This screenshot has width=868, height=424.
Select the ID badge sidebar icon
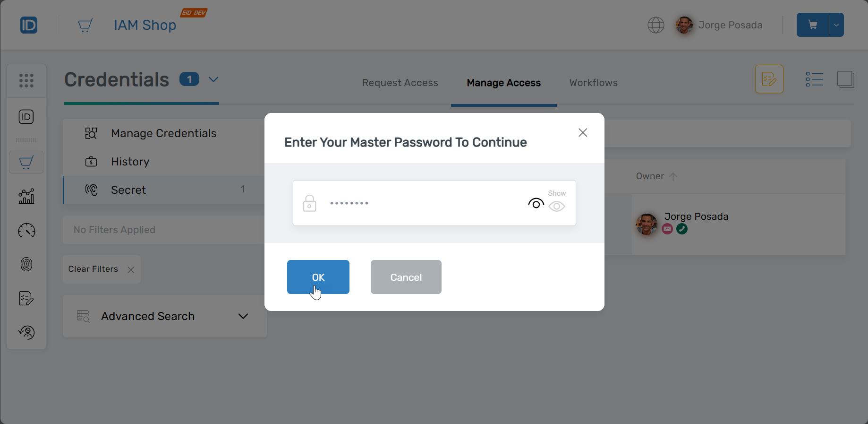[x=26, y=117]
